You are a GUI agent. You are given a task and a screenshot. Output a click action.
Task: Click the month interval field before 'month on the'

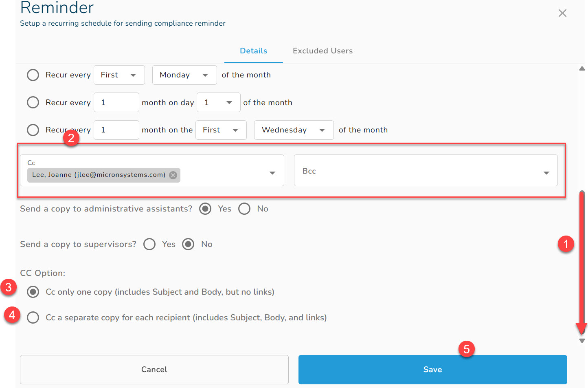click(116, 130)
